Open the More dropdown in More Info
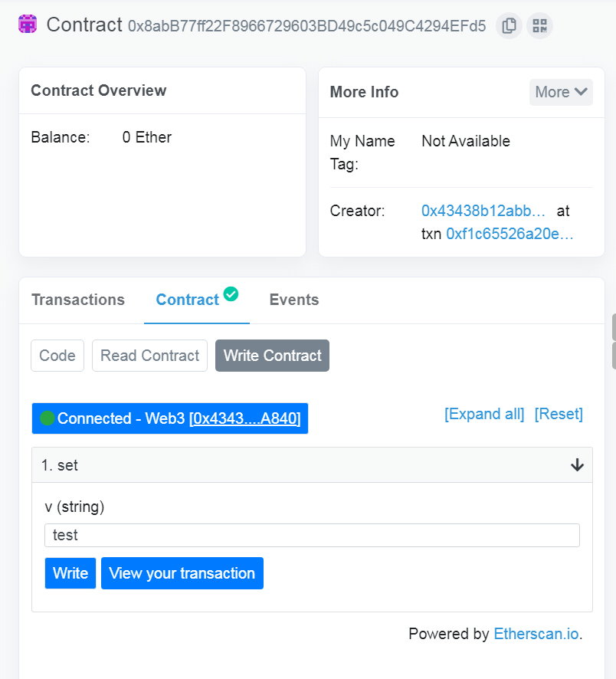 click(x=561, y=92)
